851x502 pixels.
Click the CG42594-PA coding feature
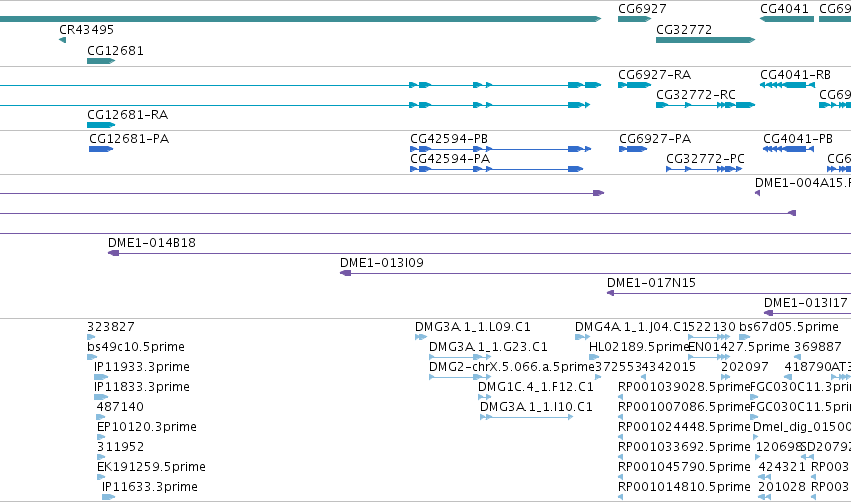tap(497, 169)
